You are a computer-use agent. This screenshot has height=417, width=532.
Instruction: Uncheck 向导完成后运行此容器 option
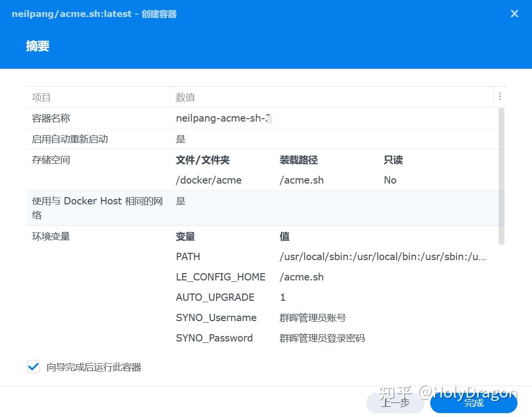[33, 367]
